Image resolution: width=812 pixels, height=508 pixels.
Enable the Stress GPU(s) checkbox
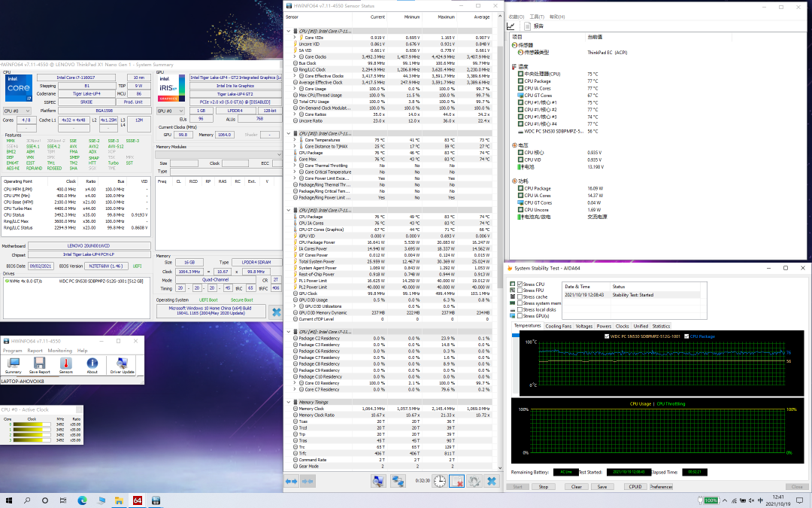coord(520,315)
